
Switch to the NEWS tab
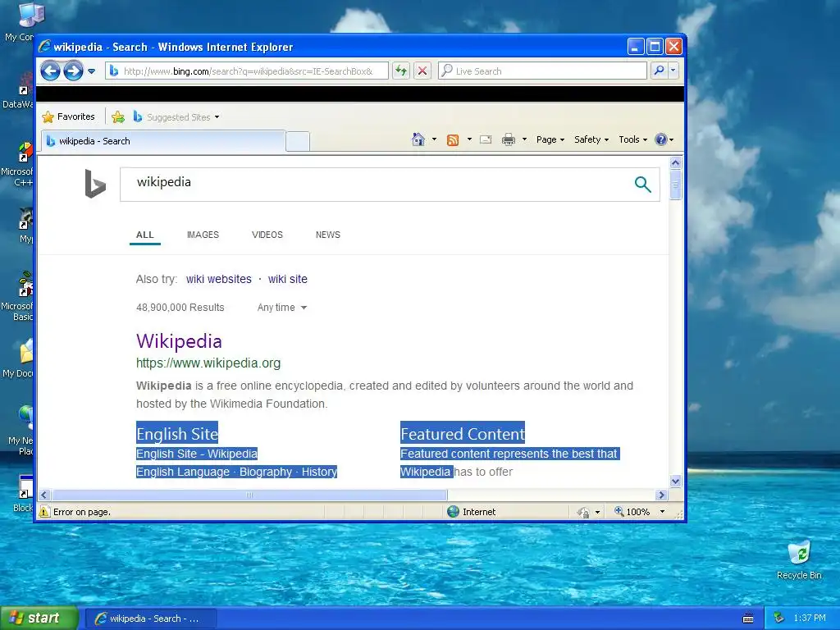[x=328, y=235]
